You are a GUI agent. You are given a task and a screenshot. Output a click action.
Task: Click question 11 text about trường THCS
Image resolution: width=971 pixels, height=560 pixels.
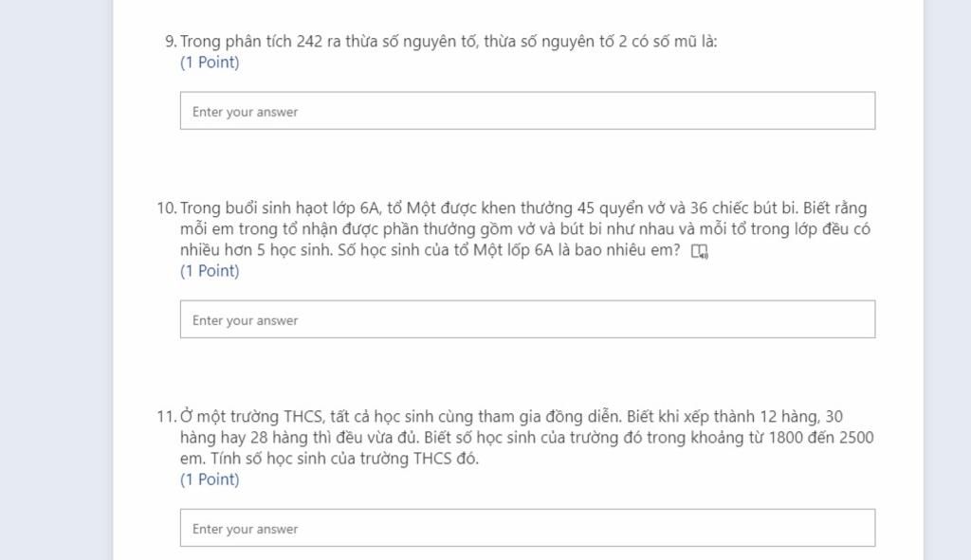(x=526, y=437)
